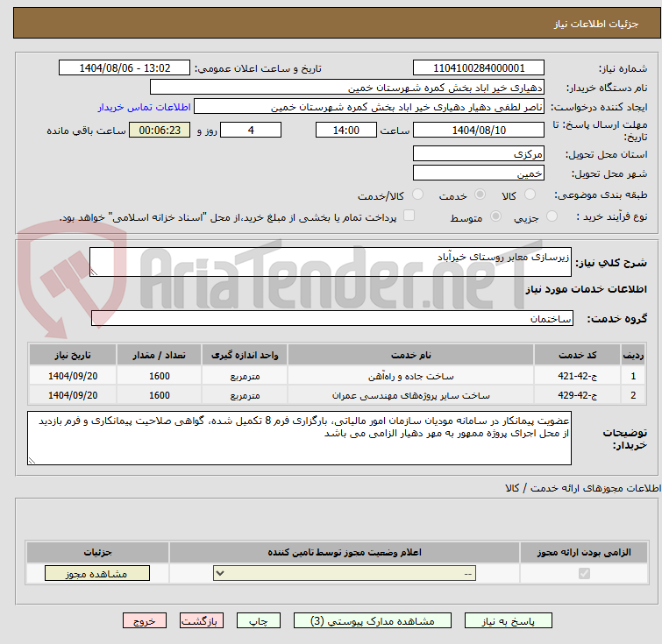
Task: Click the remaining time 00:06:23 field
Action: tap(160, 130)
